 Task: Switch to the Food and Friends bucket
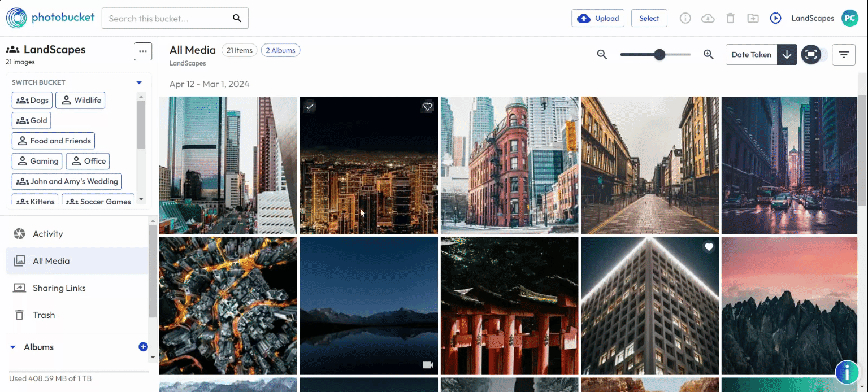click(x=54, y=141)
